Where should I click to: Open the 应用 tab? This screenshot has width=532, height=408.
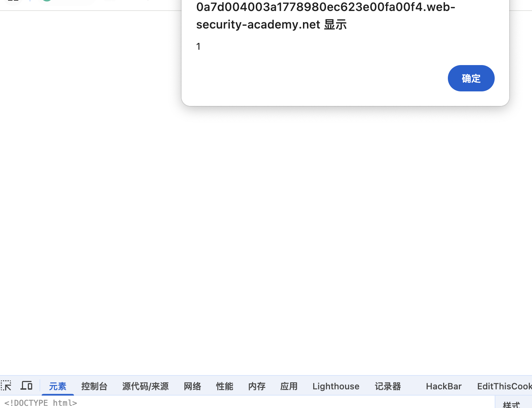tap(289, 386)
